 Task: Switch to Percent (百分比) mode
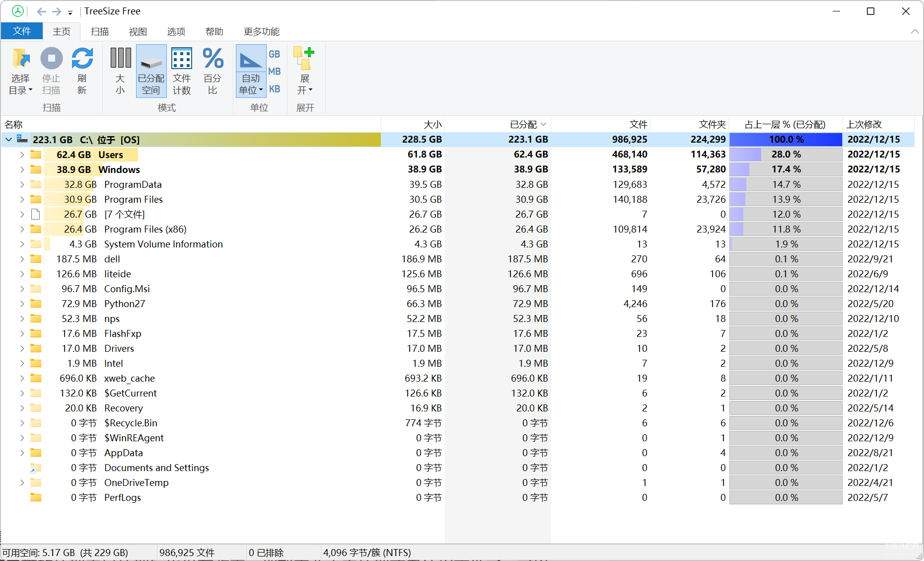click(213, 71)
